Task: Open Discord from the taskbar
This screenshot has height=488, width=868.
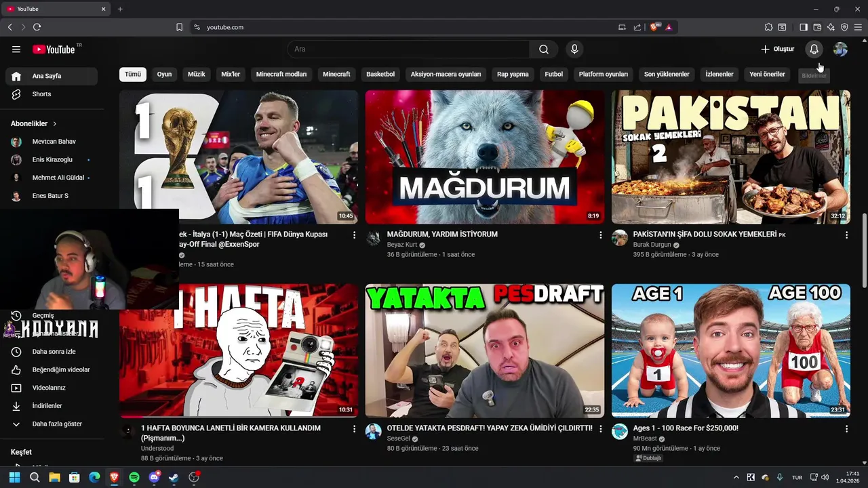Action: coord(154,477)
